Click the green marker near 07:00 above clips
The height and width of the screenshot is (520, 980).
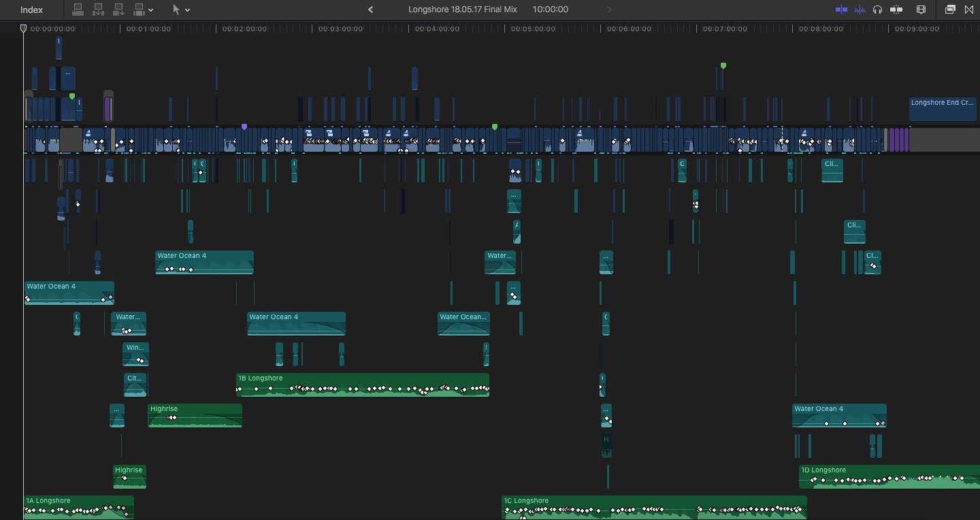(x=723, y=66)
